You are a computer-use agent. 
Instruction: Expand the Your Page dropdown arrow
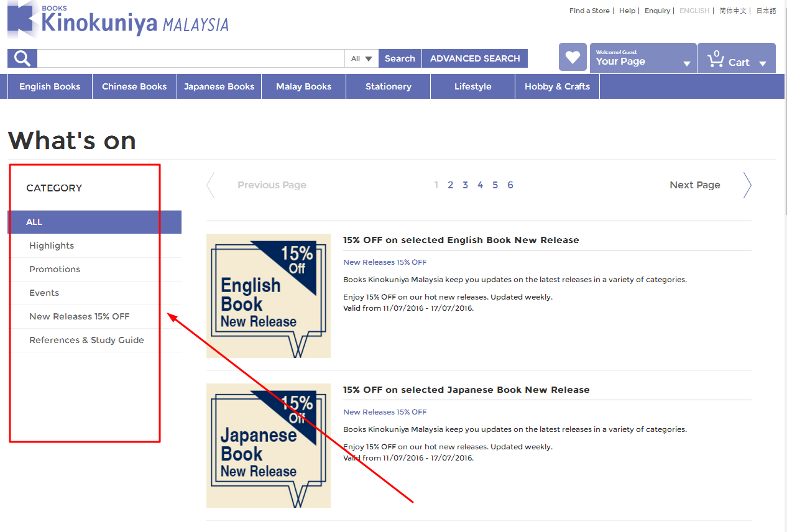click(x=687, y=63)
